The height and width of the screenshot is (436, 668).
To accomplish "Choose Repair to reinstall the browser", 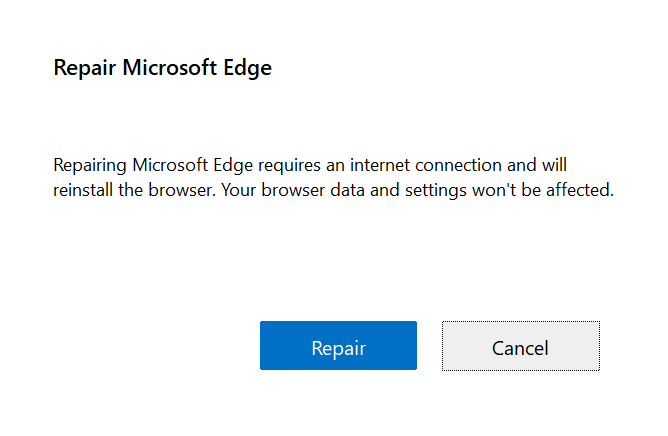I will [x=338, y=346].
